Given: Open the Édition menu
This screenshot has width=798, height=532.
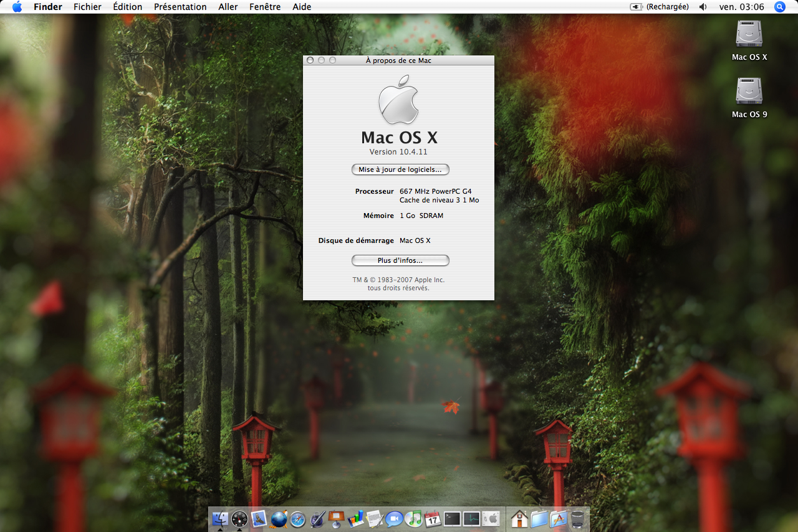Looking at the screenshot, I should (x=127, y=7).
